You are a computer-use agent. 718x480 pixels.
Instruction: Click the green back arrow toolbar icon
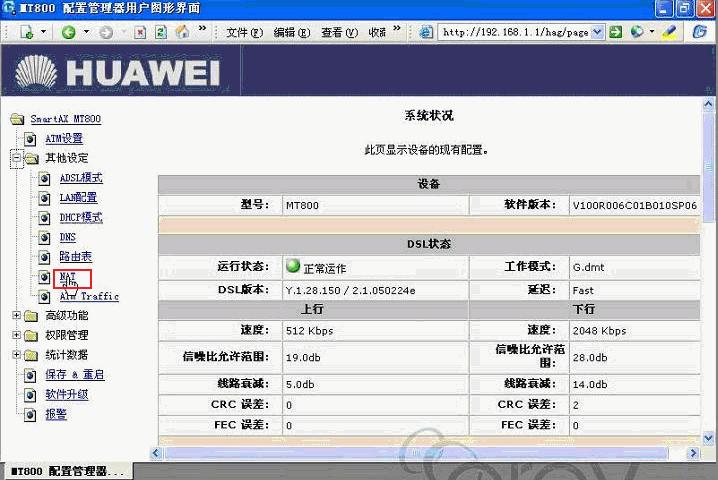pos(69,32)
